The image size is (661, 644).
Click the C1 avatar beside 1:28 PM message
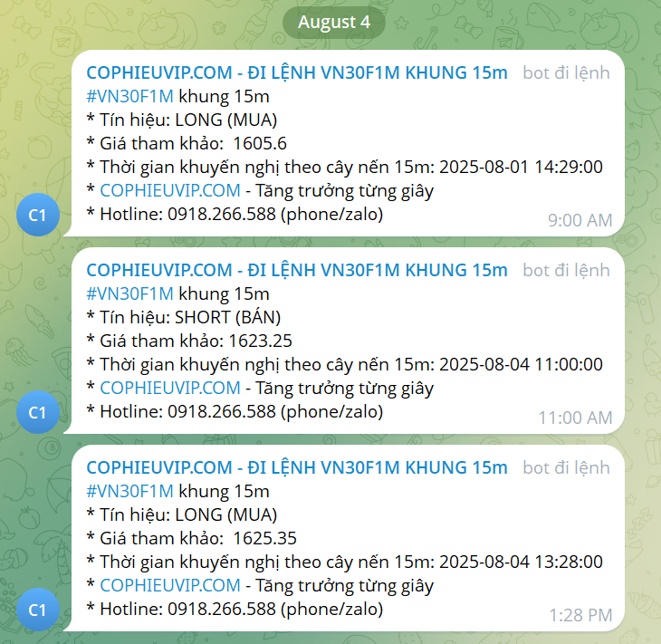[37, 610]
